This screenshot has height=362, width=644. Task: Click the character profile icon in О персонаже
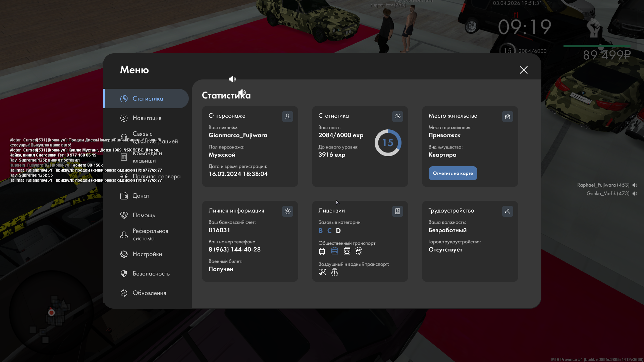tap(287, 117)
